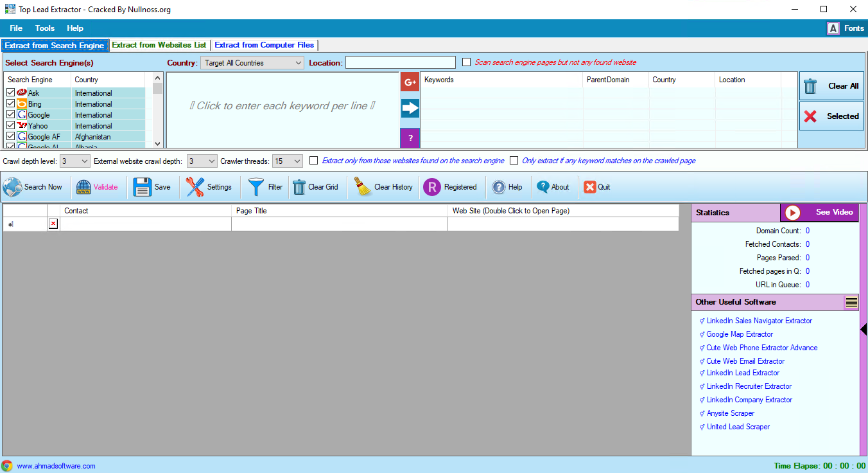
Task: Uncheck the Ask search engine checkbox
Action: click(10, 93)
